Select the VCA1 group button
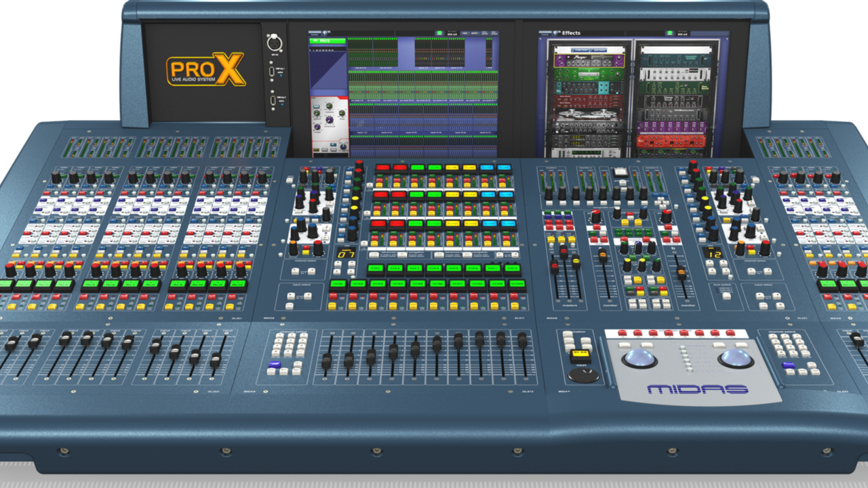The height and width of the screenshot is (488, 868). point(337,284)
